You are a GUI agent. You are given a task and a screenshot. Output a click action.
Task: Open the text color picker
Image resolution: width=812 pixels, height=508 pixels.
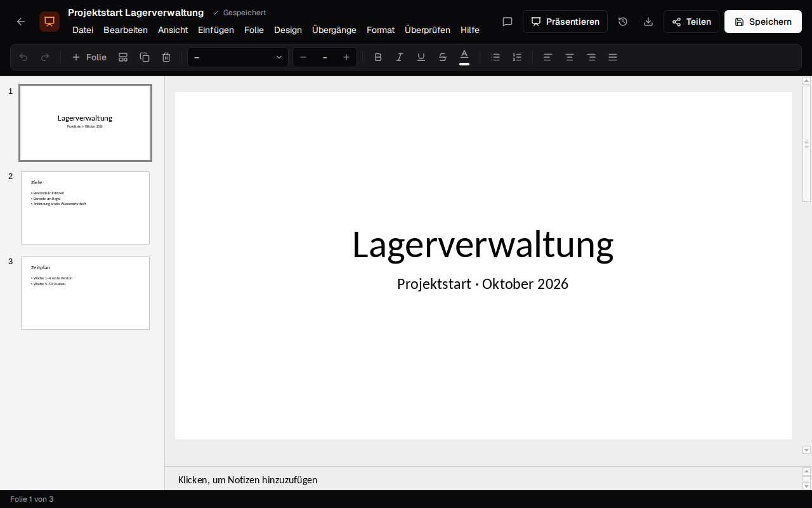pos(464,57)
